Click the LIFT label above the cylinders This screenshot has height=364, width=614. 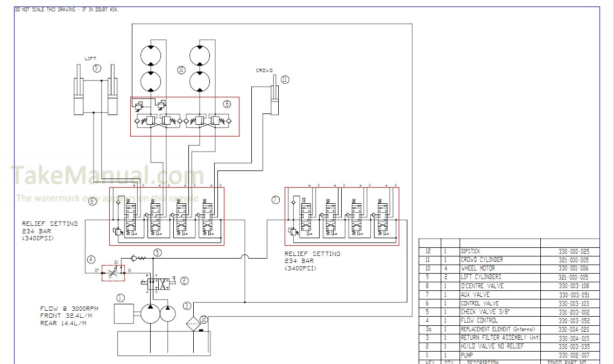pyautogui.click(x=90, y=59)
